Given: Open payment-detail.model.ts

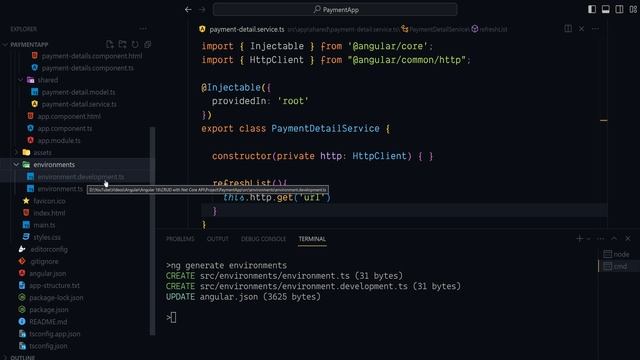Looking at the screenshot, I should click(78, 92).
